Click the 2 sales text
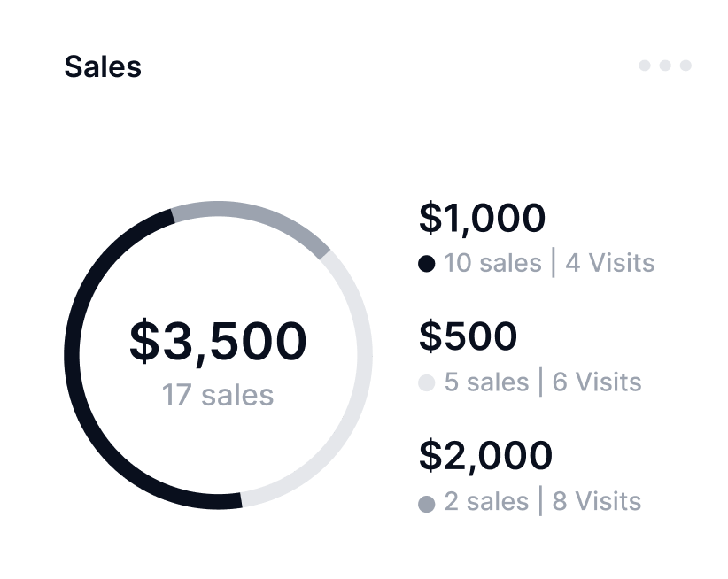This screenshot has width=728, height=579. tap(486, 501)
